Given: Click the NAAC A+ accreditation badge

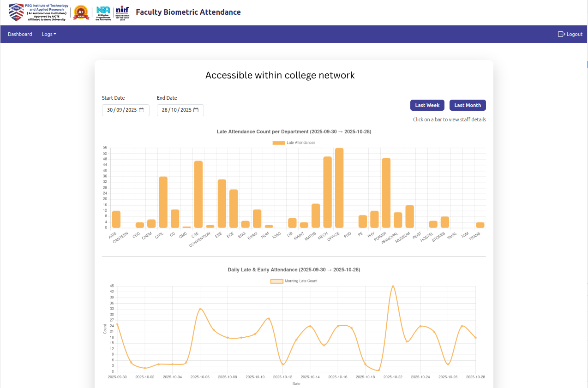Looking at the screenshot, I should tap(81, 12).
